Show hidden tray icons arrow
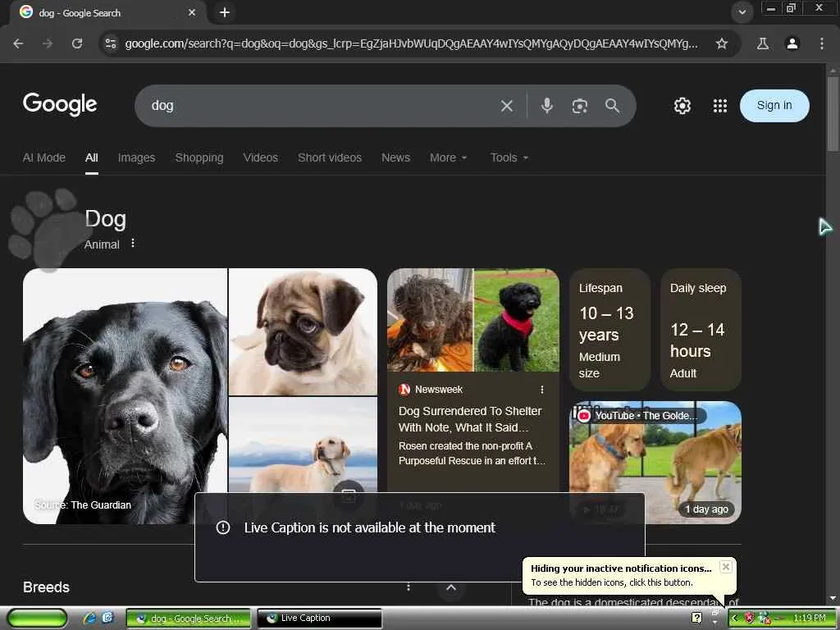Image resolution: width=840 pixels, height=630 pixels. [734, 619]
